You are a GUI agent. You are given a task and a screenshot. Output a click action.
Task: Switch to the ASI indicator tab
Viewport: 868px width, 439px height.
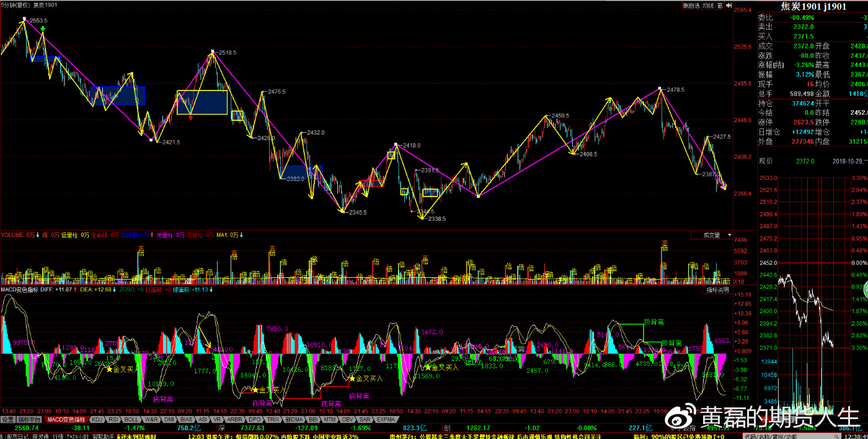point(203,419)
